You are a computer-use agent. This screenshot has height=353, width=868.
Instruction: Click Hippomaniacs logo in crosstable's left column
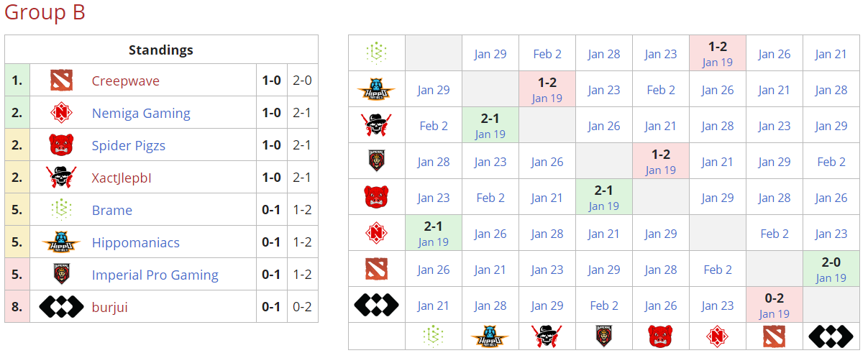376,89
